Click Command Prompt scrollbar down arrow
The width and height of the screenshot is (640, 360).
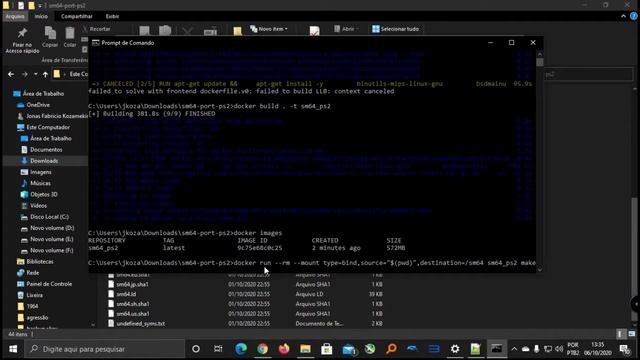tap(540, 269)
